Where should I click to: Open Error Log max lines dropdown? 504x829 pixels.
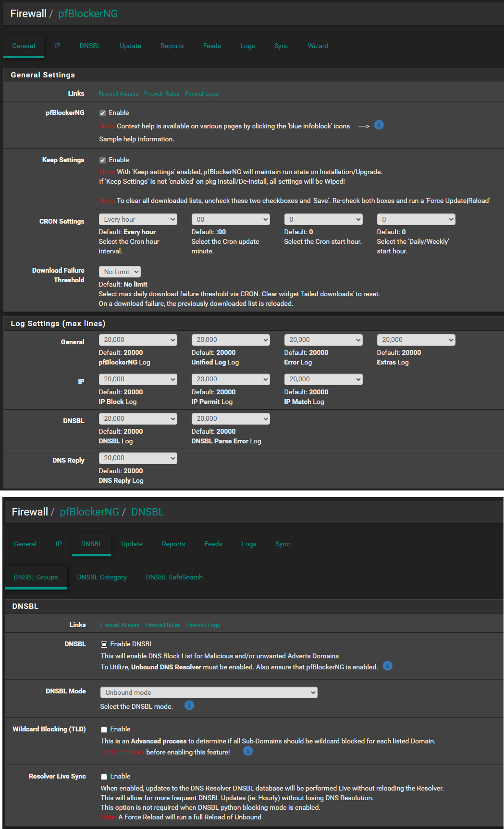pos(323,340)
